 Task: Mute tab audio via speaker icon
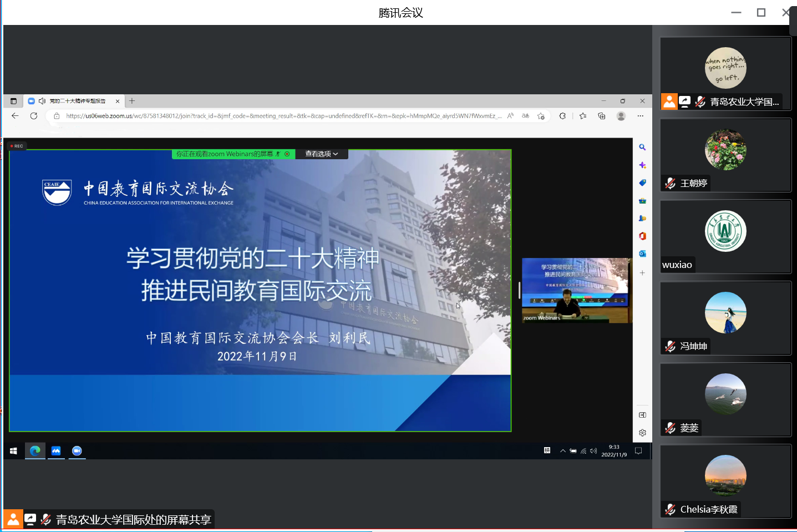[x=42, y=101]
